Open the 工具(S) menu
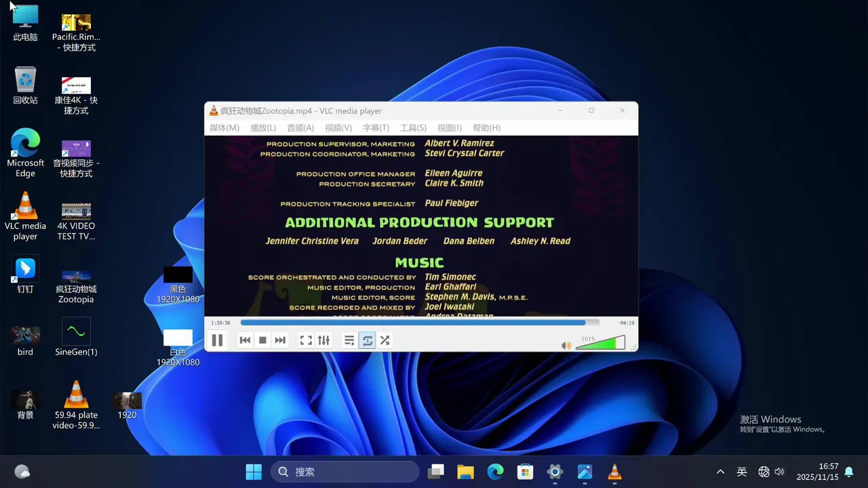This screenshot has height=488, width=868. (x=413, y=128)
